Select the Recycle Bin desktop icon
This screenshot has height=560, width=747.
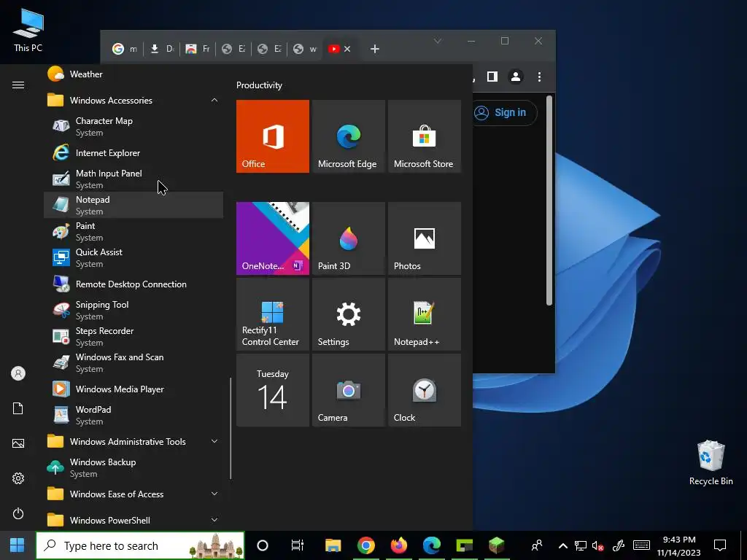(x=711, y=463)
